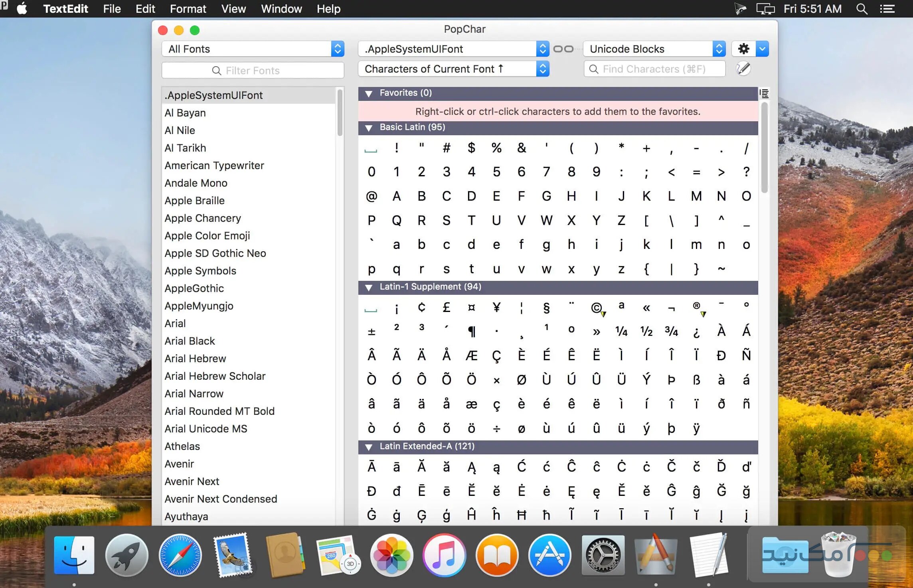This screenshot has height=588, width=913.
Task: Open Characters of Current Font popup
Action: 453,69
